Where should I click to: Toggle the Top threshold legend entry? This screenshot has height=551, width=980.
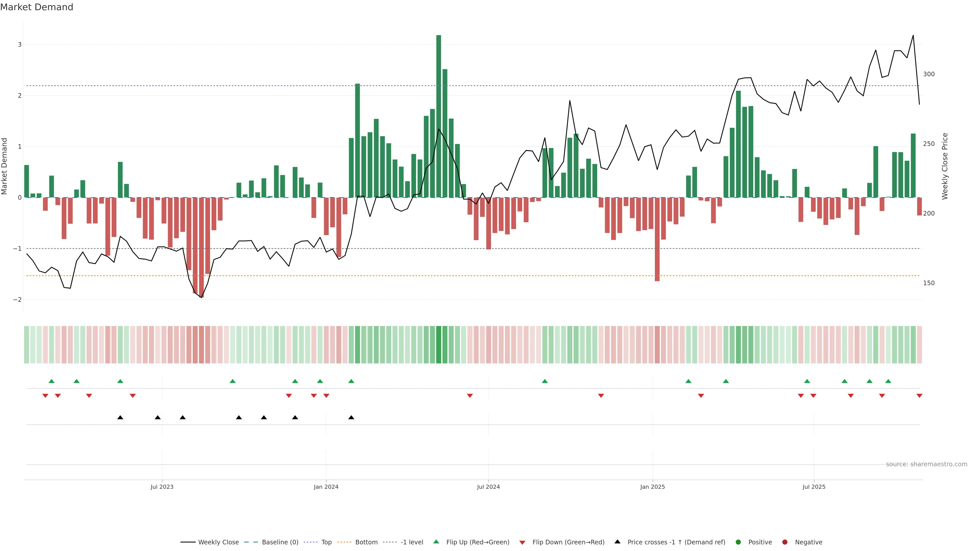326,542
